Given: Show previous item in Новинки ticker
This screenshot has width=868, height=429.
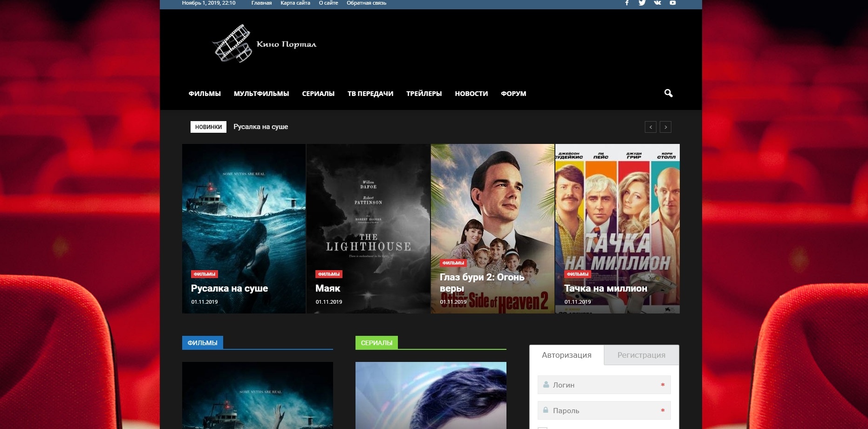Looking at the screenshot, I should [x=650, y=127].
